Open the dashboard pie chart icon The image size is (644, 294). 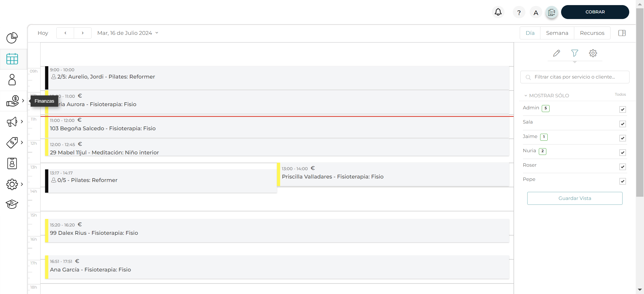(12, 38)
